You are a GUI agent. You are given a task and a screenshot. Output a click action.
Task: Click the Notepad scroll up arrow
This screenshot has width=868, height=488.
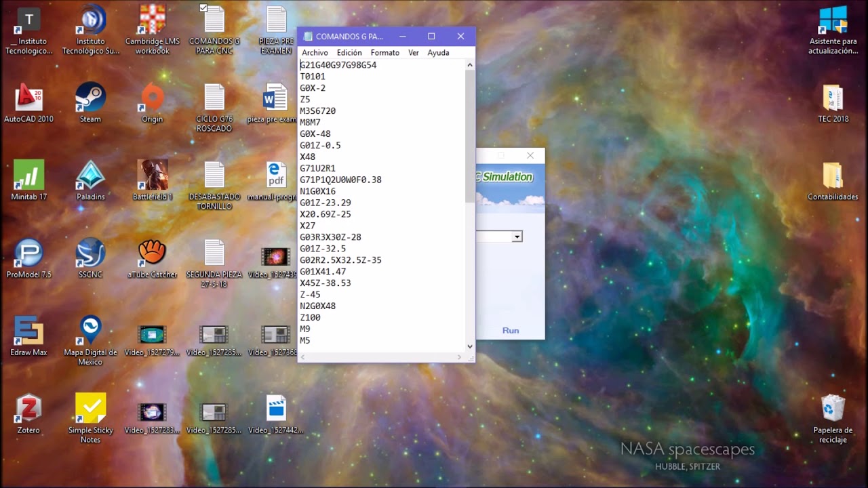(x=470, y=65)
